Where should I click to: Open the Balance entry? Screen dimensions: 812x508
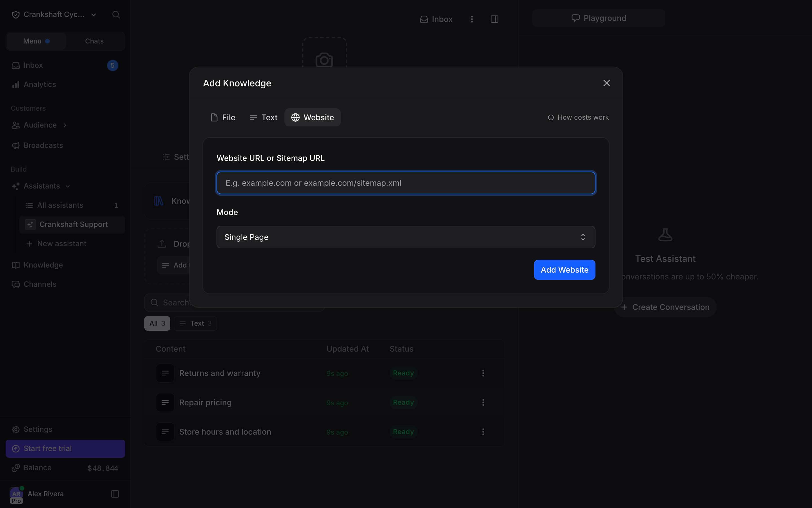pyautogui.click(x=65, y=468)
